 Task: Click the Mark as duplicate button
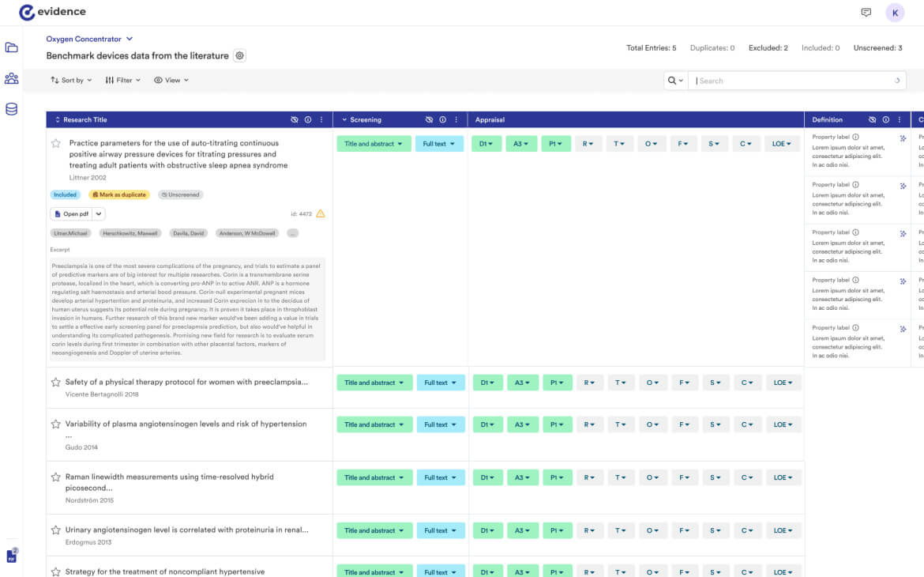pyautogui.click(x=119, y=194)
